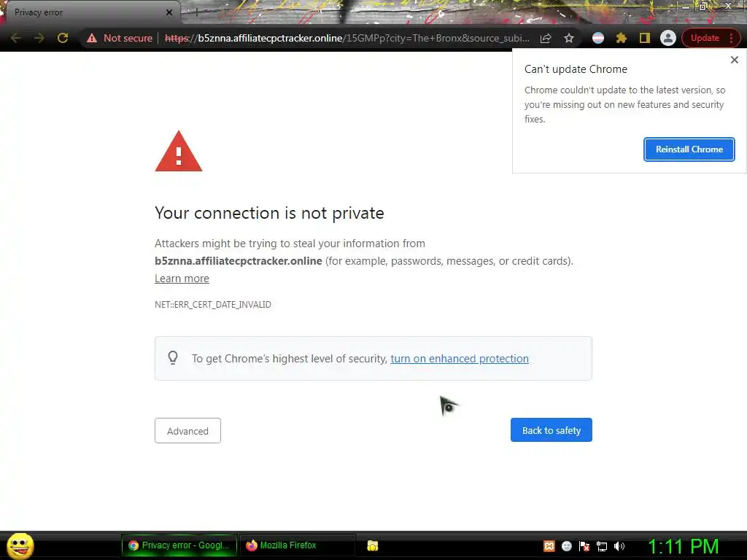Switch to Privacy error Chrome taskbar item
Screen dimensions: 747x560
tap(179, 545)
